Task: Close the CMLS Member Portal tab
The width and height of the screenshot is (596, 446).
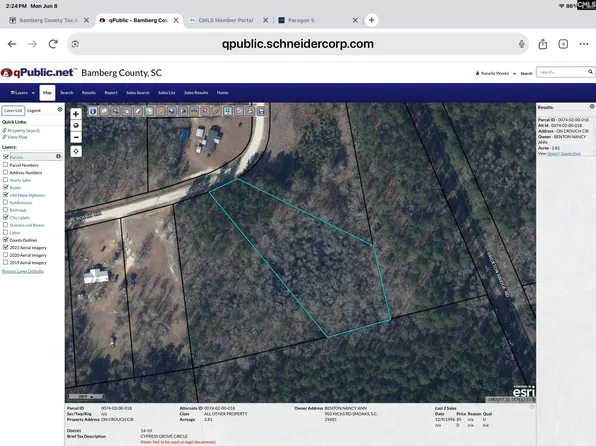Action: point(265,21)
